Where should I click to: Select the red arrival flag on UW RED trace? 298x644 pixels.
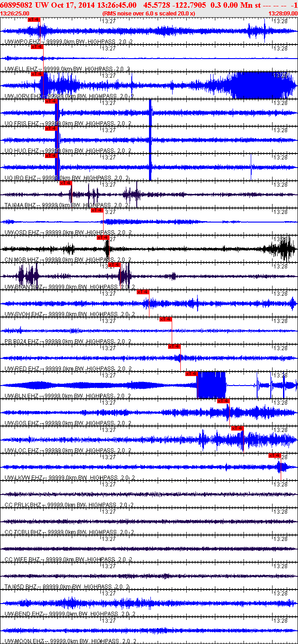pos(174,347)
